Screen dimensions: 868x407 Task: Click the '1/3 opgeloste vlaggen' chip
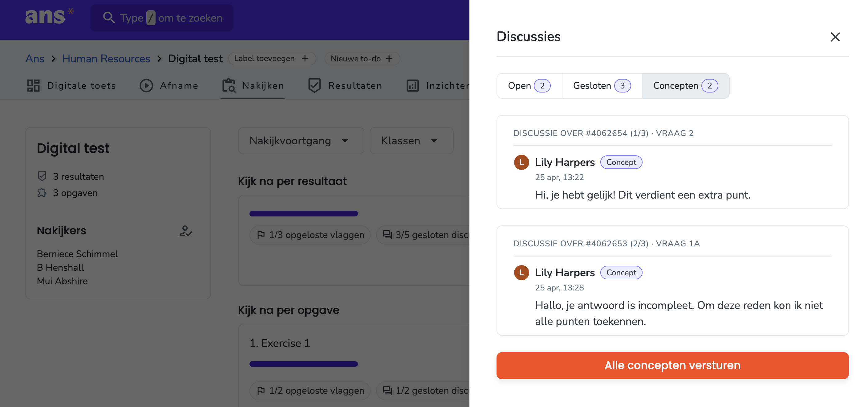click(x=310, y=235)
